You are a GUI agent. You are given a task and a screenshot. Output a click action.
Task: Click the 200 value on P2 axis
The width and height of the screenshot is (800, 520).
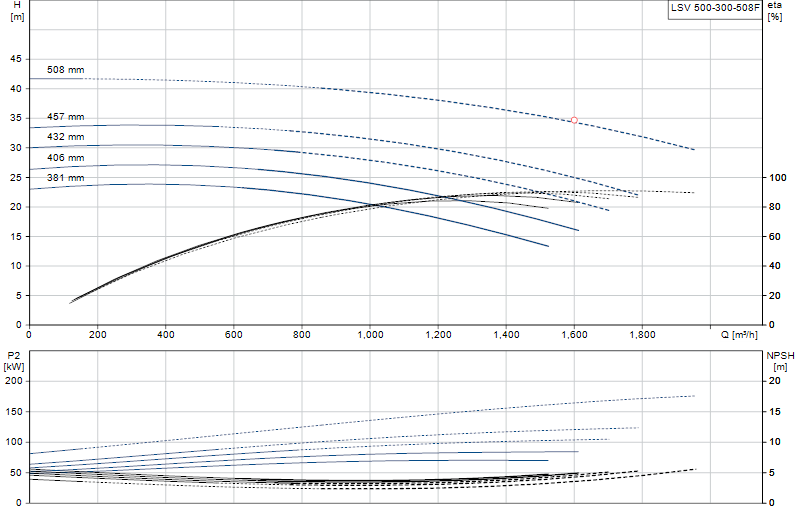(14, 381)
